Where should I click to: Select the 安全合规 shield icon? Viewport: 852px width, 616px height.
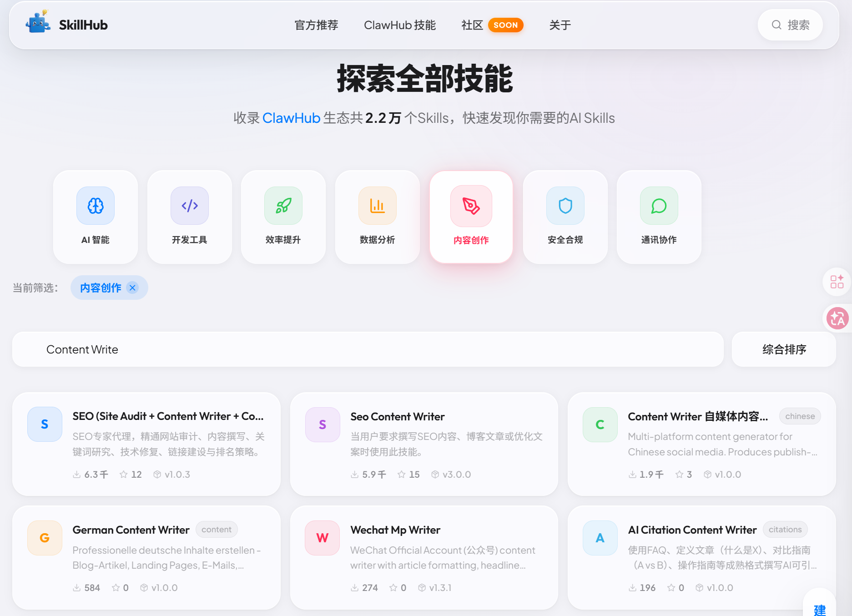pos(565,206)
